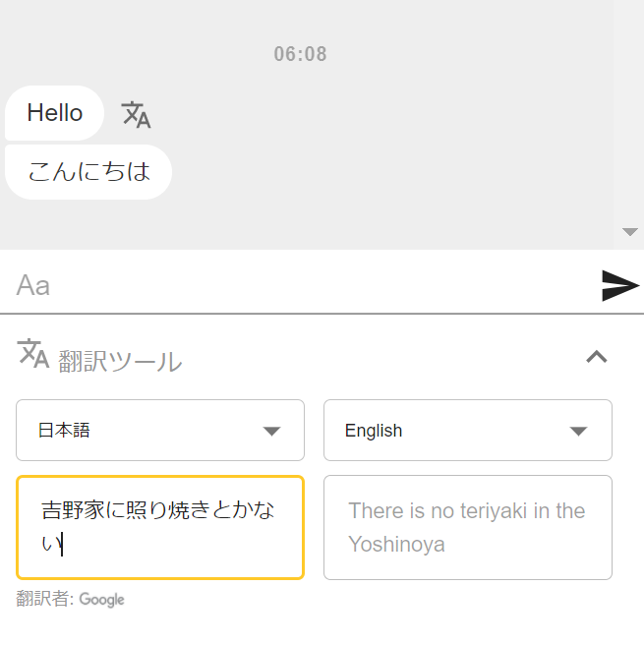
Task: Click the arrow in the 日本語 selector
Action: (271, 431)
